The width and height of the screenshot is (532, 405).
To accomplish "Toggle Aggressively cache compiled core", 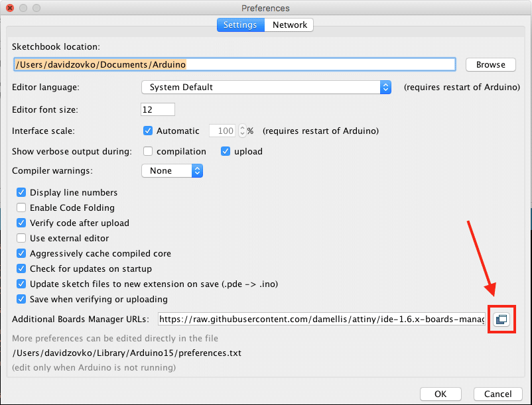I will [x=21, y=253].
